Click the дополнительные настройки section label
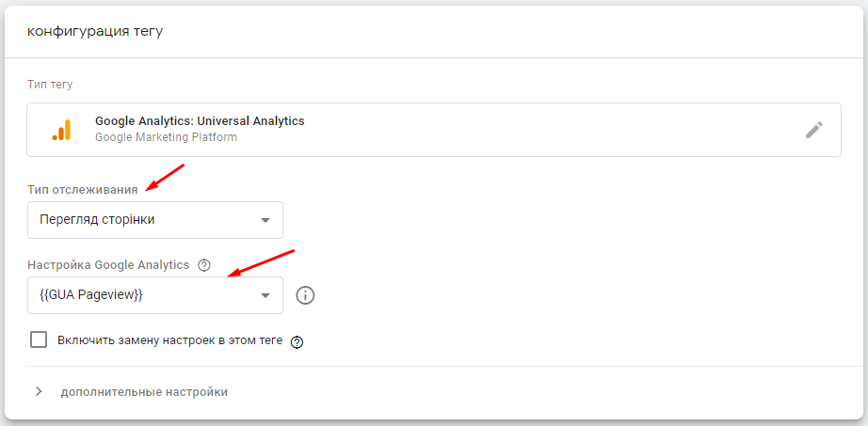Screen dimensions: 868x426 [x=144, y=391]
